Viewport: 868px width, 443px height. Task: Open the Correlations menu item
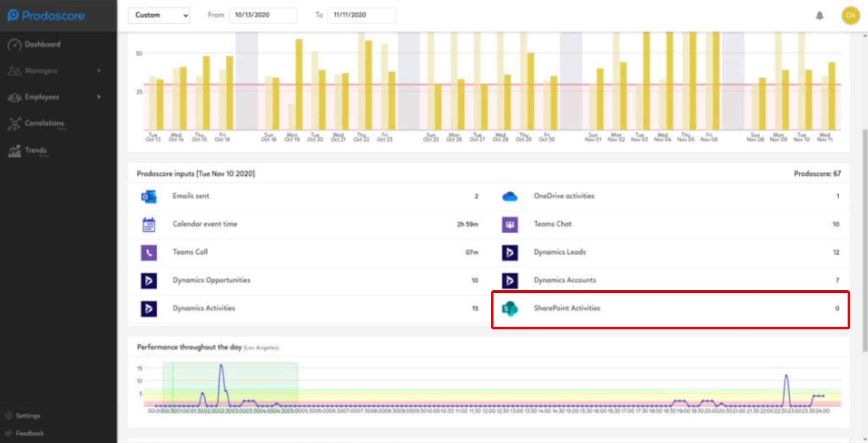click(44, 123)
